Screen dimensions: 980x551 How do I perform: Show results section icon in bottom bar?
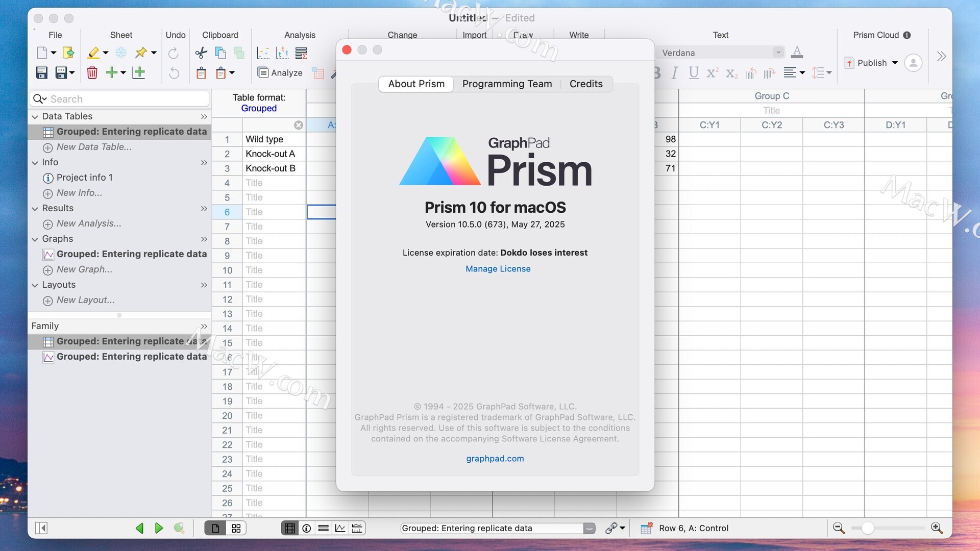click(x=323, y=528)
